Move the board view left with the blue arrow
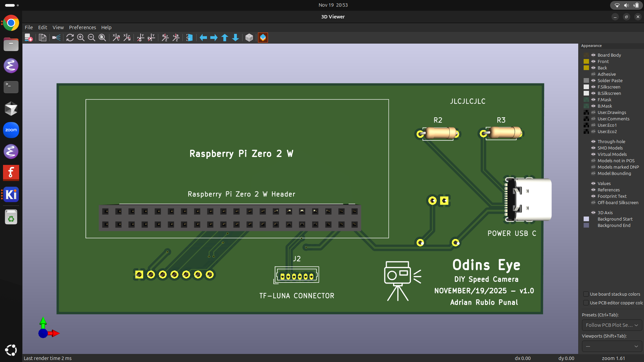The width and height of the screenshot is (644, 362). (x=203, y=38)
